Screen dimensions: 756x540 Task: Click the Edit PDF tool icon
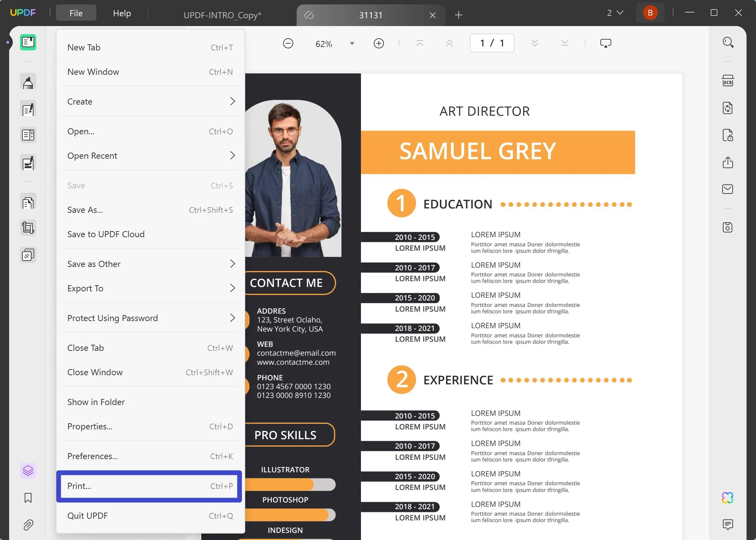pos(27,109)
